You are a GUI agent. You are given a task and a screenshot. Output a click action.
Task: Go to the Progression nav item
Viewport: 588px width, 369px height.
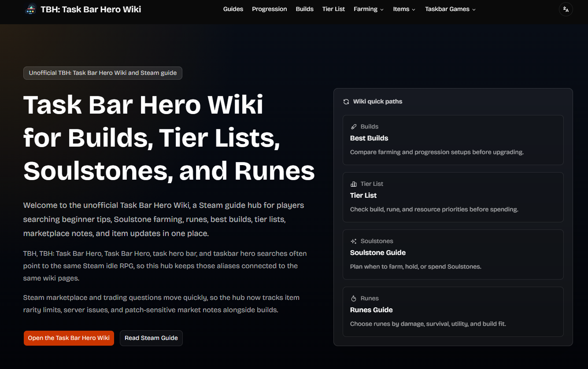pyautogui.click(x=270, y=9)
